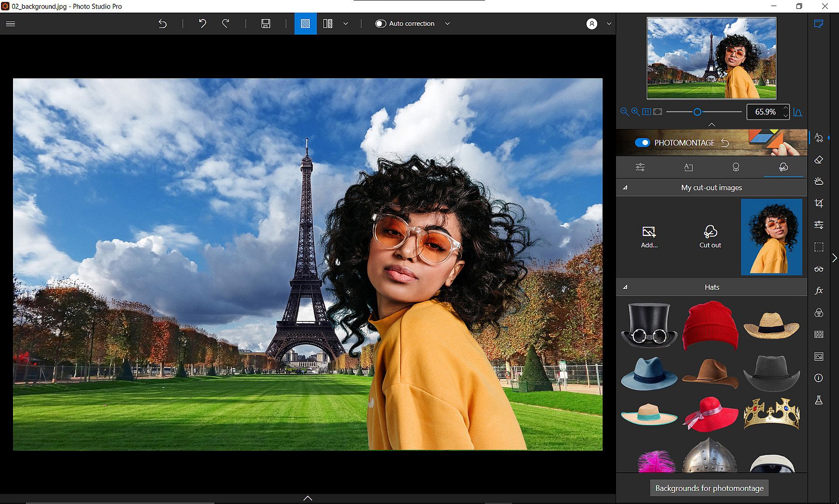This screenshot has width=839, height=504.
Task: Toggle the split before/after view button
Action: point(328,24)
